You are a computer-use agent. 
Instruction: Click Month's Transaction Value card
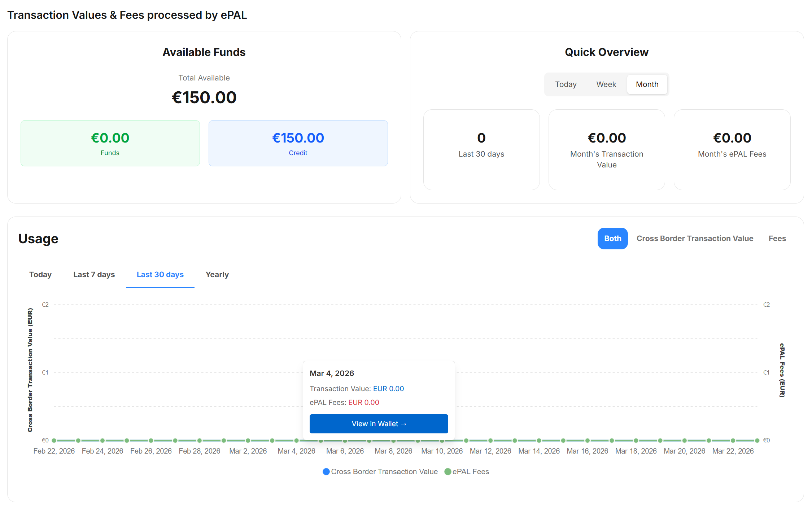[607, 150]
